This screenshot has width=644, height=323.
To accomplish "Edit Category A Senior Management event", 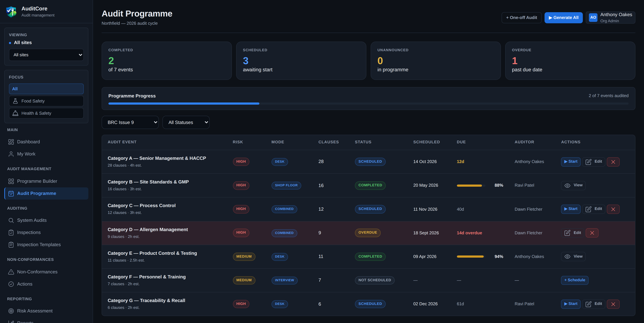I will point(594,161).
